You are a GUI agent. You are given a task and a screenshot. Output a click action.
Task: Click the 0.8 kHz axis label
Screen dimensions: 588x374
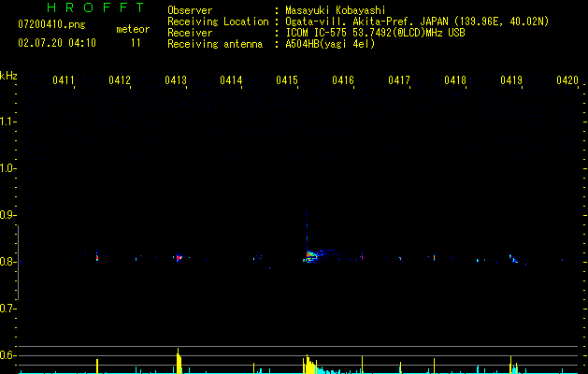coord(7,262)
